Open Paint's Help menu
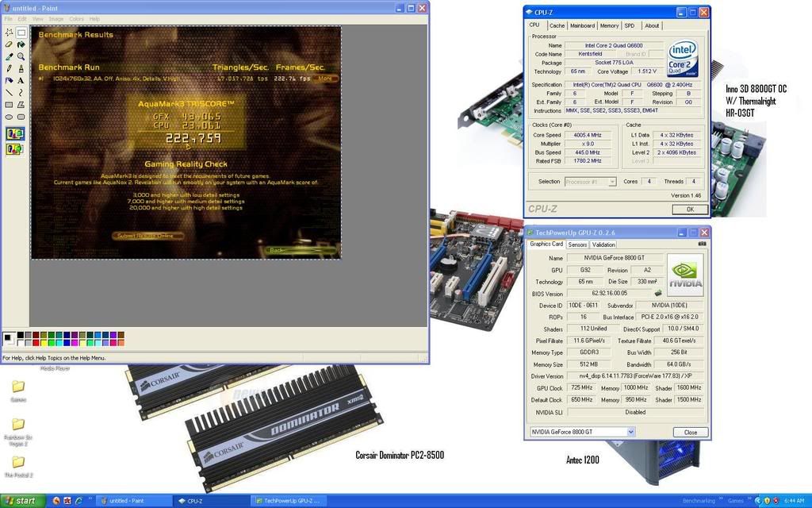This screenshot has width=812, height=508. [94, 19]
